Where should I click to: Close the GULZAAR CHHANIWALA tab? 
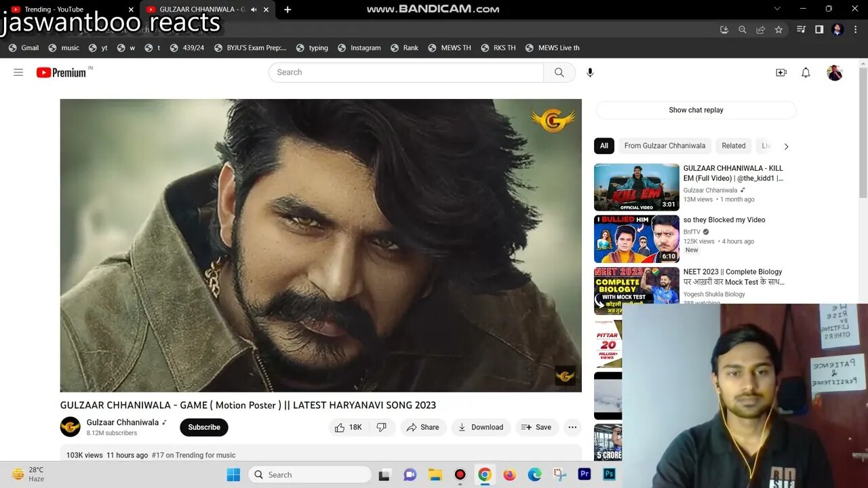tap(267, 9)
